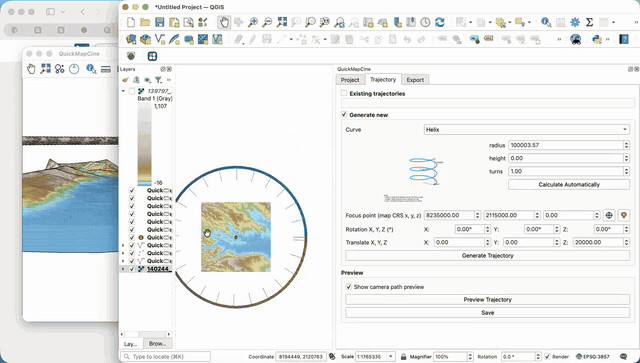Switch to the Project tab
Viewport: 640px width, 363px height.
pos(350,80)
